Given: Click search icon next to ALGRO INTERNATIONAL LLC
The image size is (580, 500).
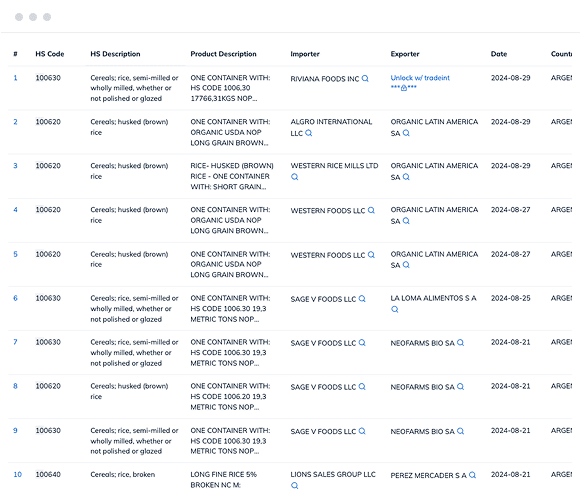Looking at the screenshot, I should pos(308,133).
